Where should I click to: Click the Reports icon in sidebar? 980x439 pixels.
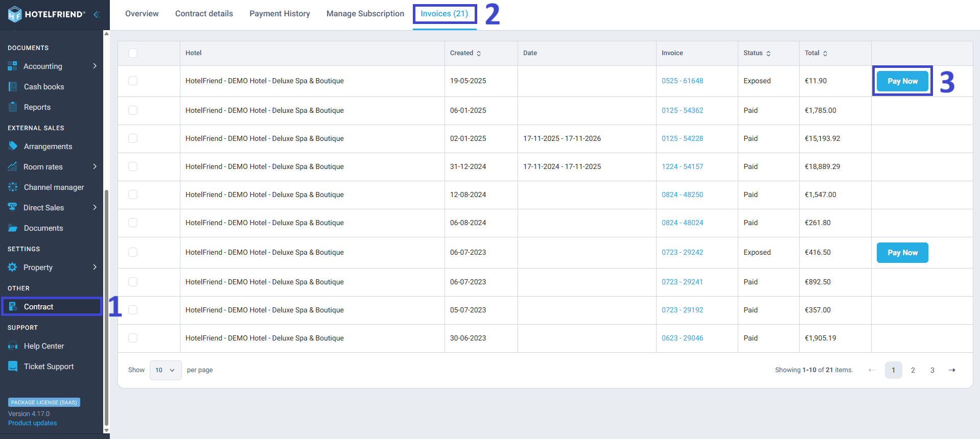pos(13,107)
